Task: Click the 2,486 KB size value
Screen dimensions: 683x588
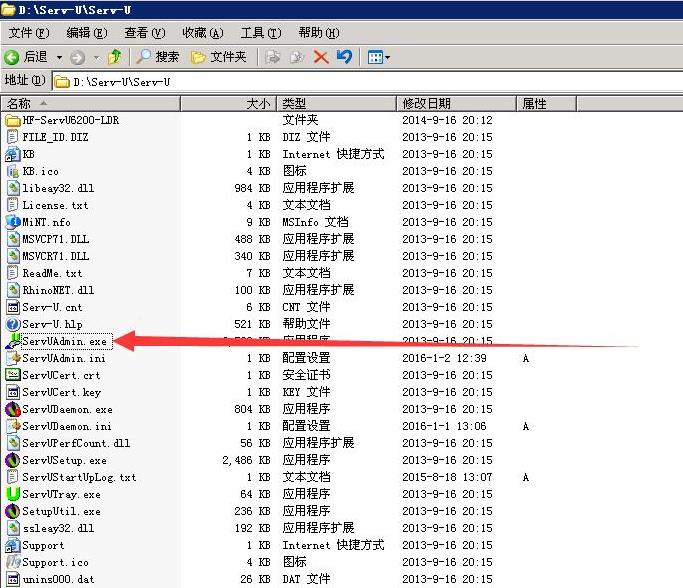Action: [246, 460]
